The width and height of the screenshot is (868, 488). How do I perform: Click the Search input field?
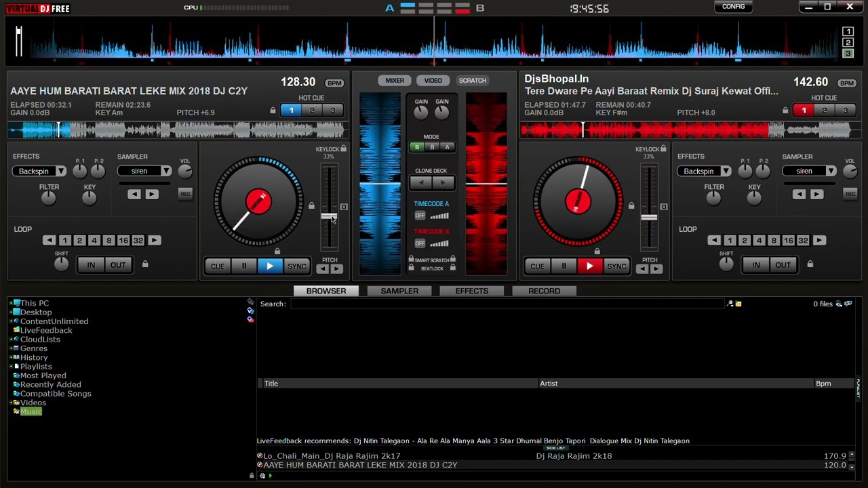507,304
